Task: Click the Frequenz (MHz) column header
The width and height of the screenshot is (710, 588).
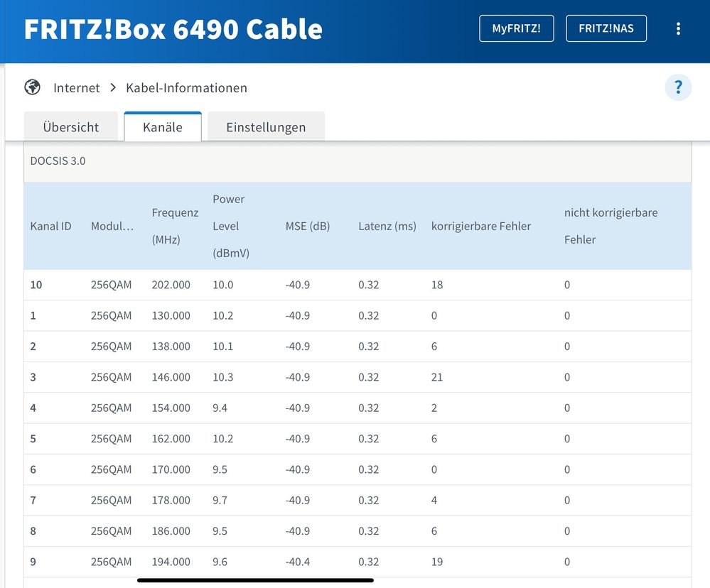Action: (x=175, y=226)
